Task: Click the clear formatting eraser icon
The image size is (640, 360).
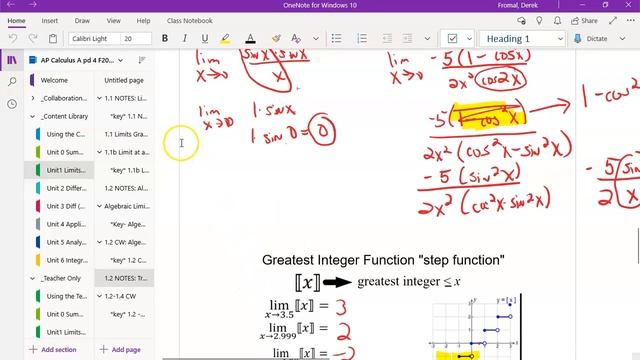Action: coord(276,39)
